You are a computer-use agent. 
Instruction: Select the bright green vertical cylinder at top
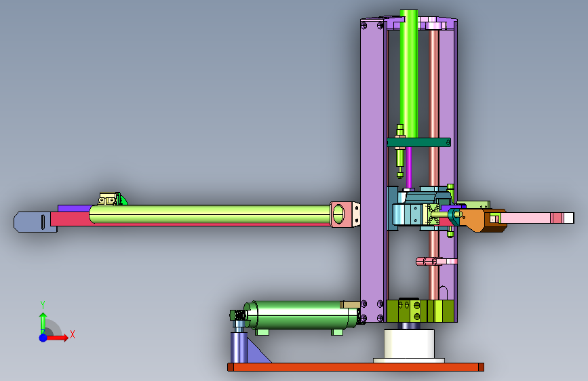[409, 73]
